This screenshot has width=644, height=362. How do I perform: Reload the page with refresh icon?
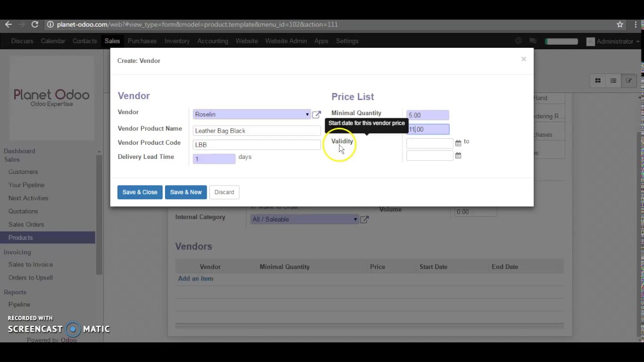(x=35, y=24)
